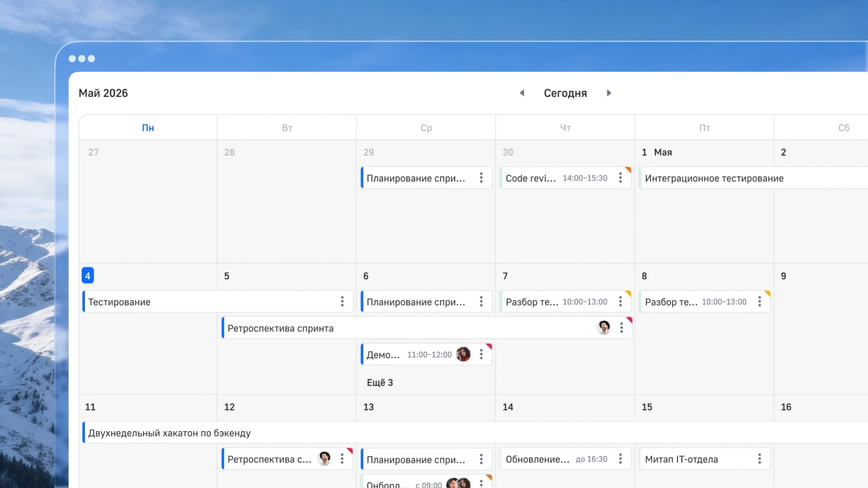The height and width of the screenshot is (488, 868).
Task: Select date number 9 in the grid
Action: pos(784,276)
